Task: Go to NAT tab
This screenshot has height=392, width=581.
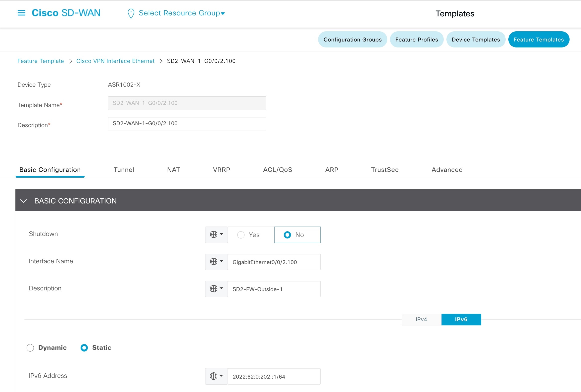Action: pos(174,170)
